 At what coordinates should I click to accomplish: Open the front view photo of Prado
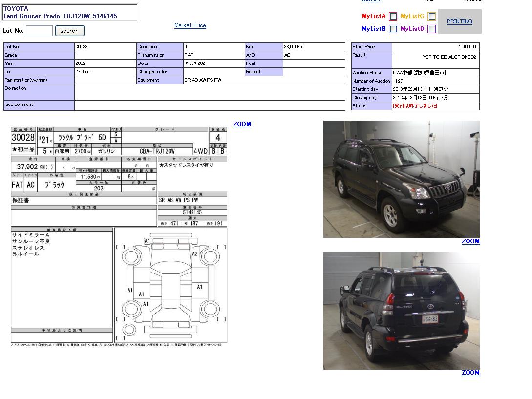[401, 179]
